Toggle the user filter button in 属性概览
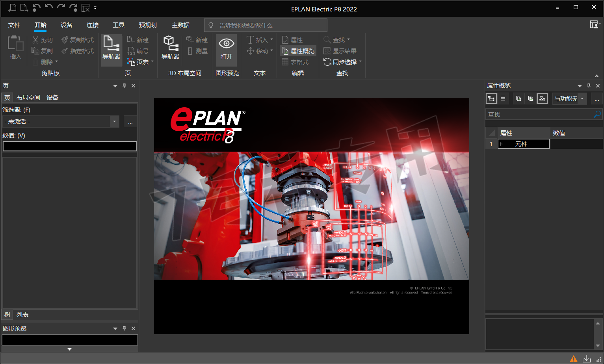604x364 pixels. point(543,98)
